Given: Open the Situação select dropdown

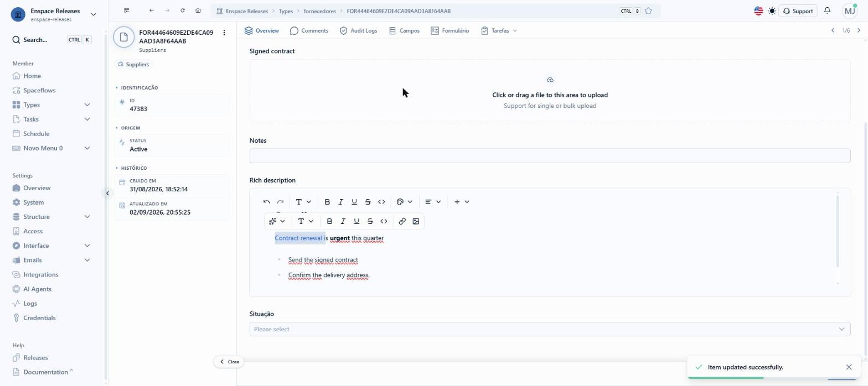Looking at the screenshot, I should pos(550,329).
